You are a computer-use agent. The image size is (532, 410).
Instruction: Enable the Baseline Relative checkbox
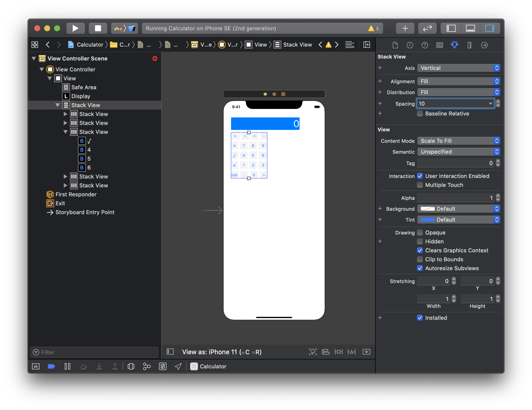tap(420, 114)
